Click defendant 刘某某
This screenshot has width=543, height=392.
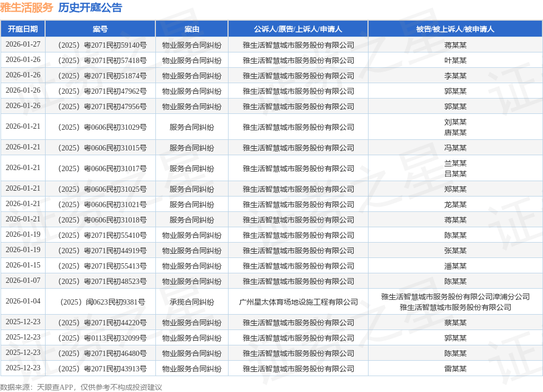pos(456,122)
